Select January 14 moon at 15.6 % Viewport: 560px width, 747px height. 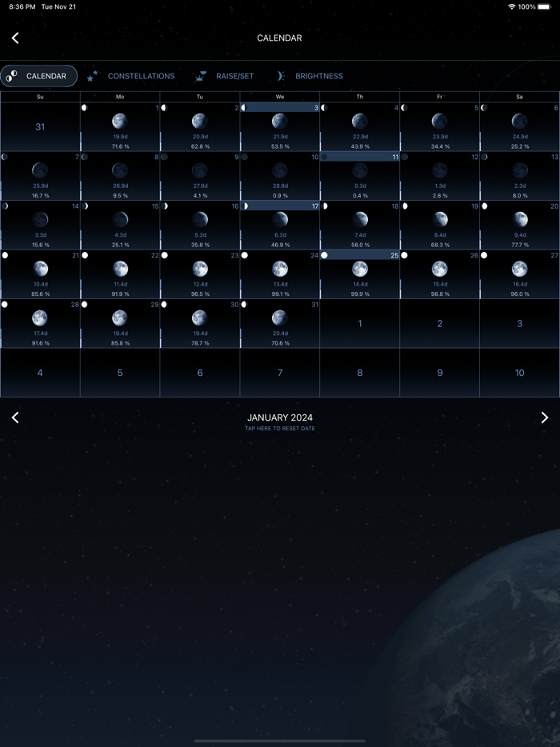coord(40,226)
